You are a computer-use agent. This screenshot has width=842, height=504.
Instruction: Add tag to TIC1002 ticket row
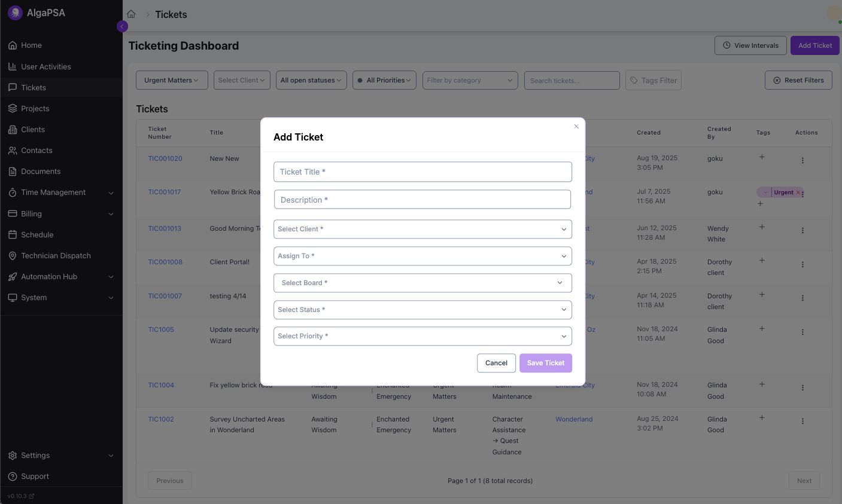pos(762,418)
